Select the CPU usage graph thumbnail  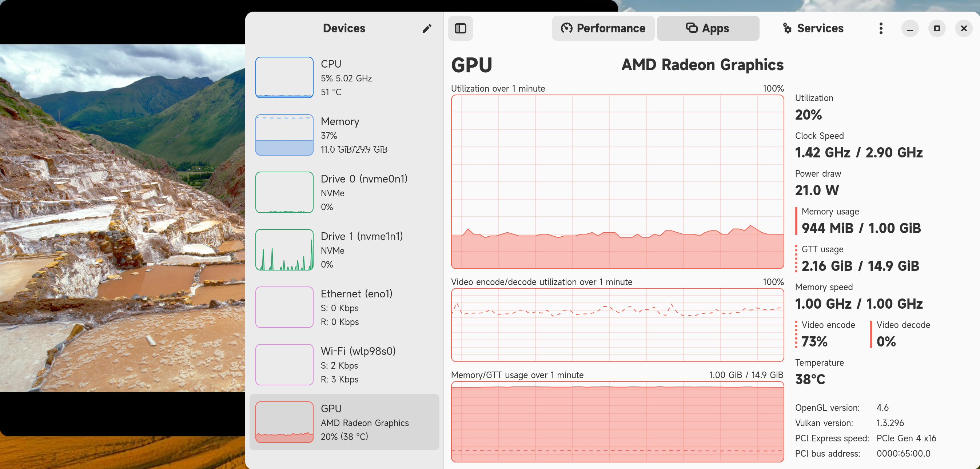284,77
